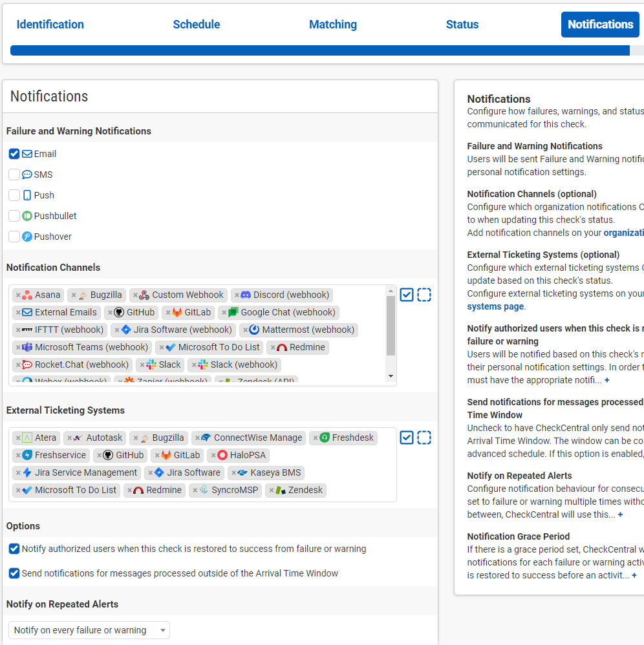Uncheck the Email notification checkbox

14,154
